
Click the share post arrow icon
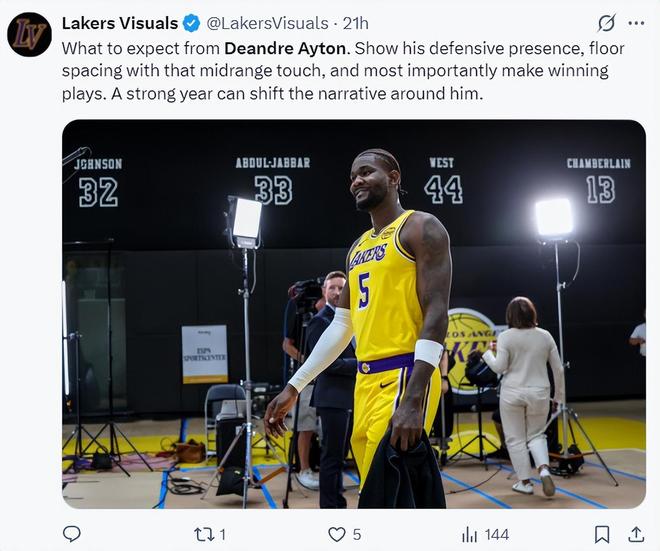click(635, 534)
